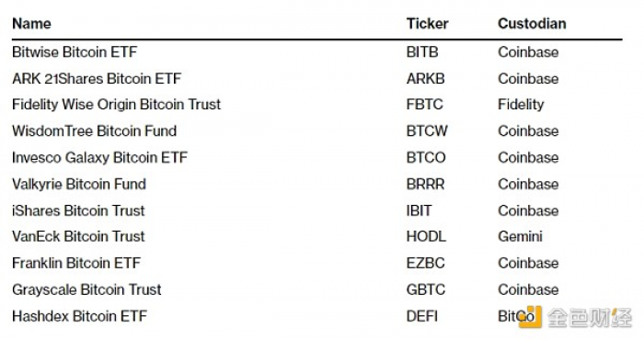Click the Valkyrie Bitcoin Fund entry
The width and height of the screenshot is (644, 340).
coord(79,184)
